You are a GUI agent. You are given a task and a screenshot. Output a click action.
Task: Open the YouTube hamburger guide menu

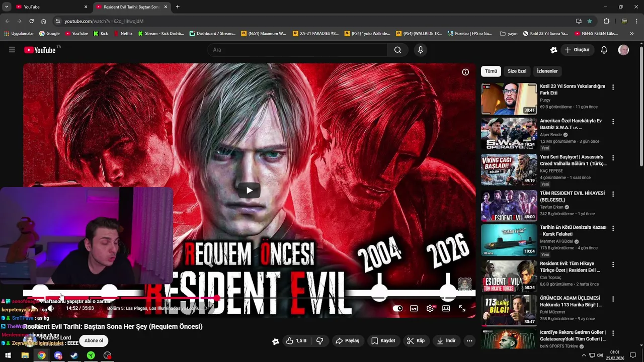coord(12,50)
